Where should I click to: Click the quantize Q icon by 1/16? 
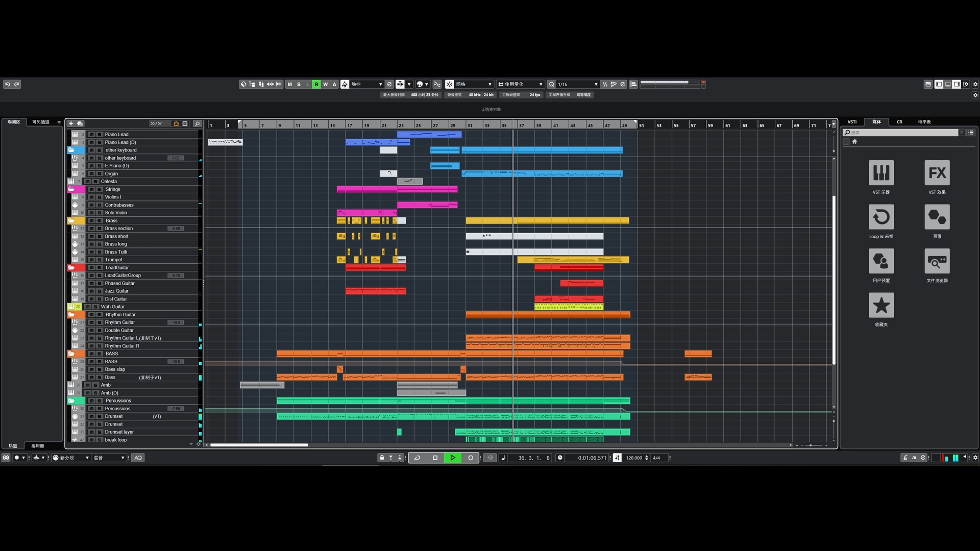pos(551,84)
